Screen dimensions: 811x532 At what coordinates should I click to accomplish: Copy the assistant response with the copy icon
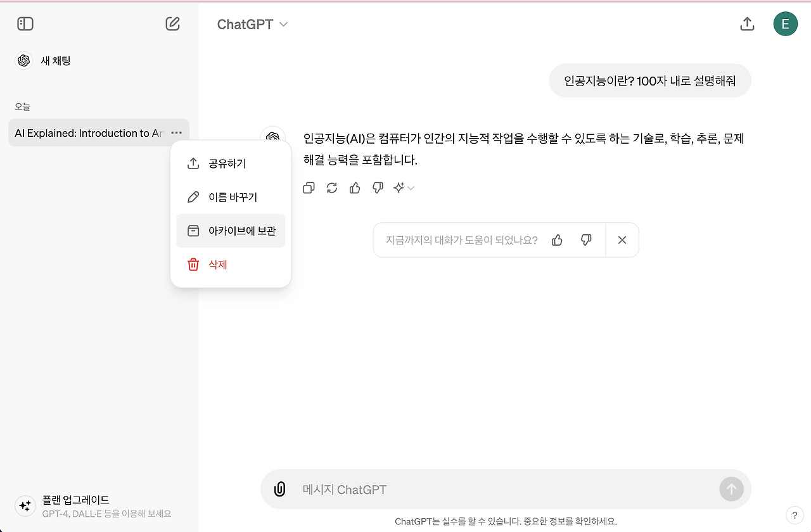(309, 188)
